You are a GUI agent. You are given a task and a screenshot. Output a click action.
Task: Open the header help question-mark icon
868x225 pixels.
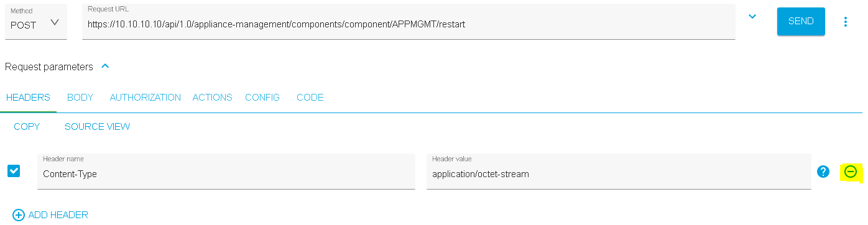point(823,172)
